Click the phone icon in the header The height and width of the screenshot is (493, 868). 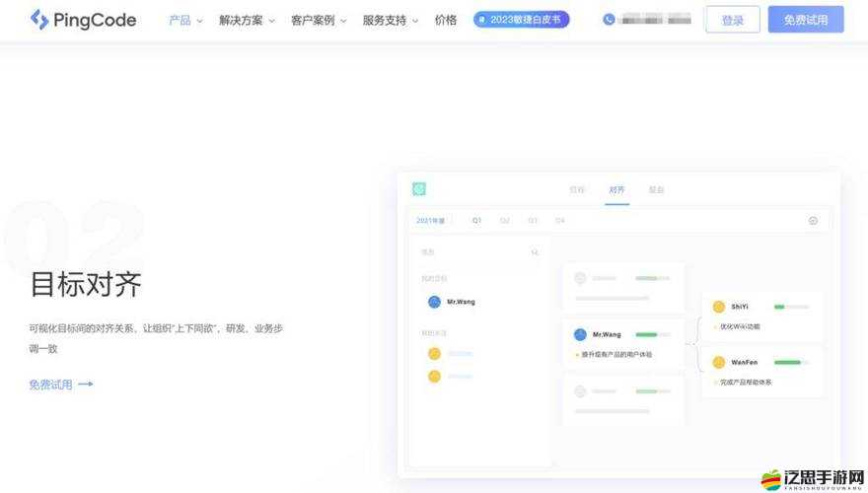[x=609, y=20]
